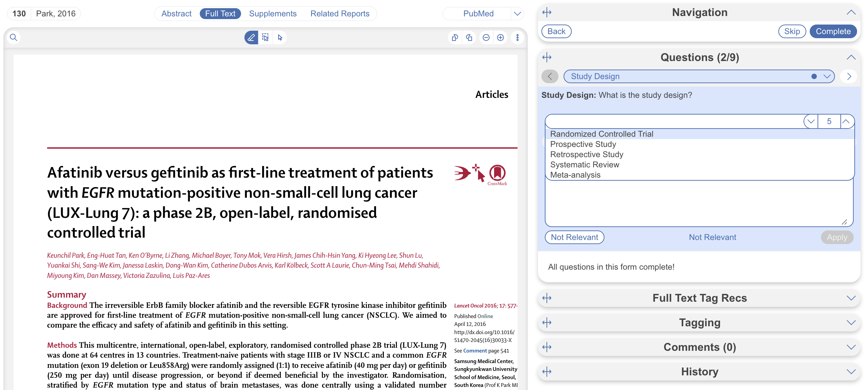Go to next question arrow

pos(849,76)
